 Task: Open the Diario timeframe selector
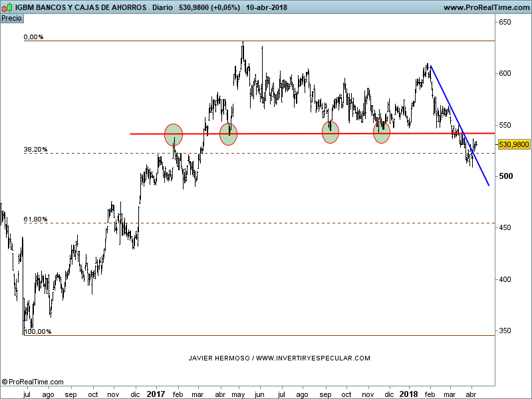(x=164, y=7)
